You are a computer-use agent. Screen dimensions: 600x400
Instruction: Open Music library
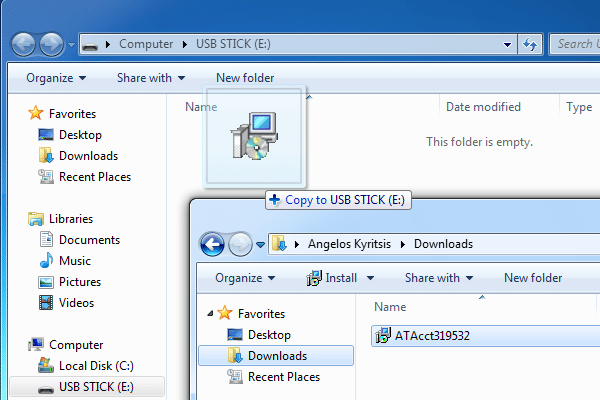(75, 261)
